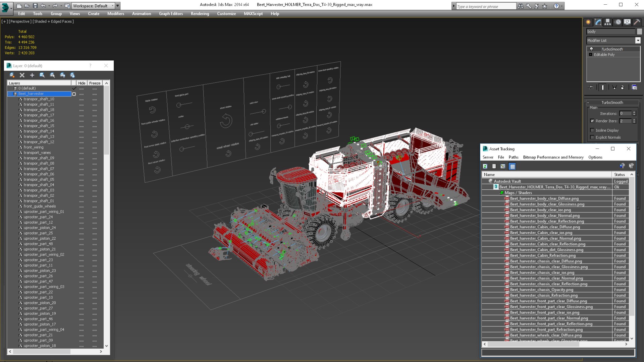Click the Freeze column header in Layer panel
644x362 pixels.
coord(95,83)
